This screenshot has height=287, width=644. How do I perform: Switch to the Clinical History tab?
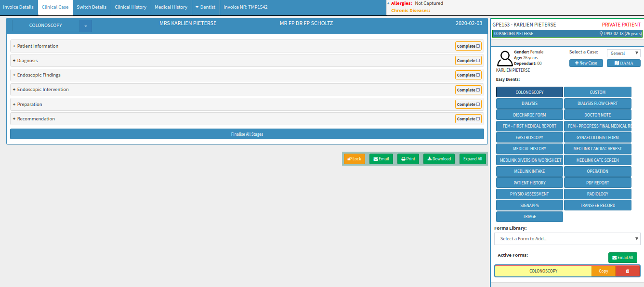point(131,7)
